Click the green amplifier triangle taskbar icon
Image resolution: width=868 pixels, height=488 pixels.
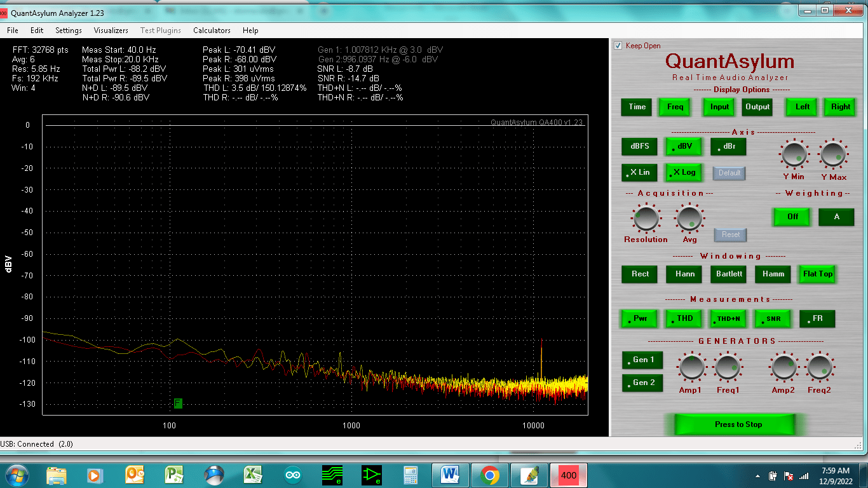(372, 475)
